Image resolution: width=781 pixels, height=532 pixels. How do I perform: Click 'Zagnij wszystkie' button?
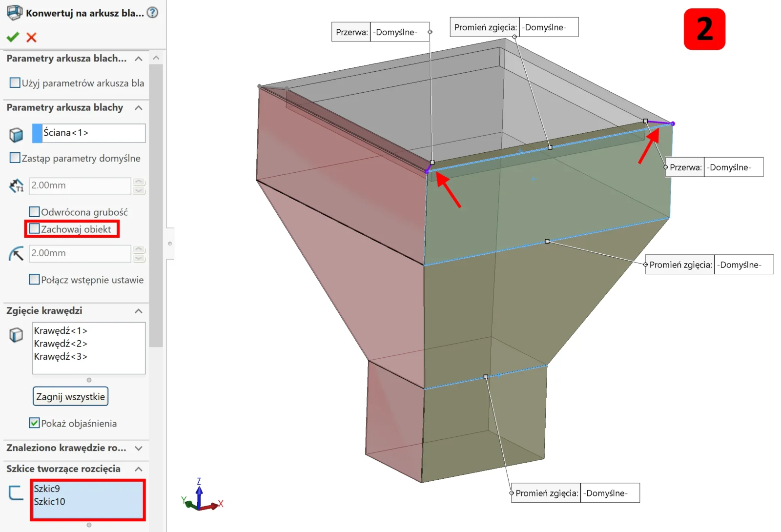pyautogui.click(x=70, y=396)
